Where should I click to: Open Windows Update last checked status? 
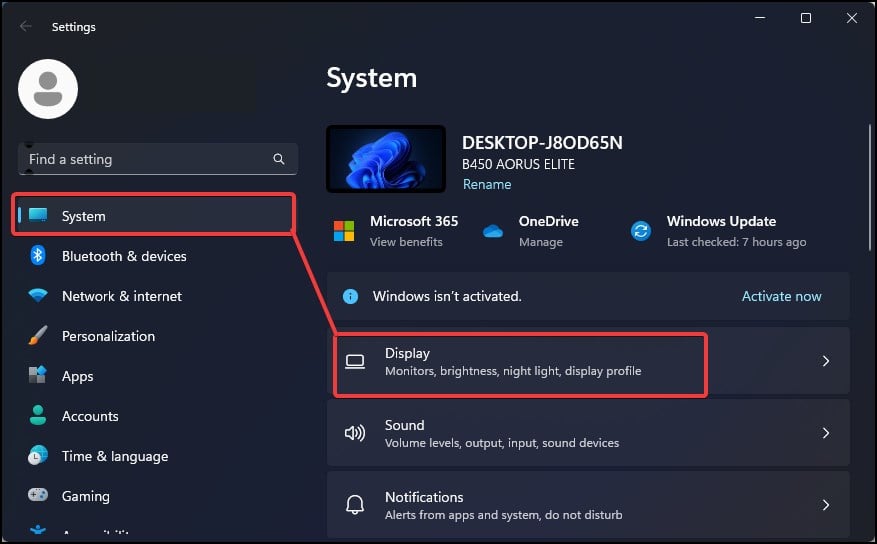tap(736, 242)
